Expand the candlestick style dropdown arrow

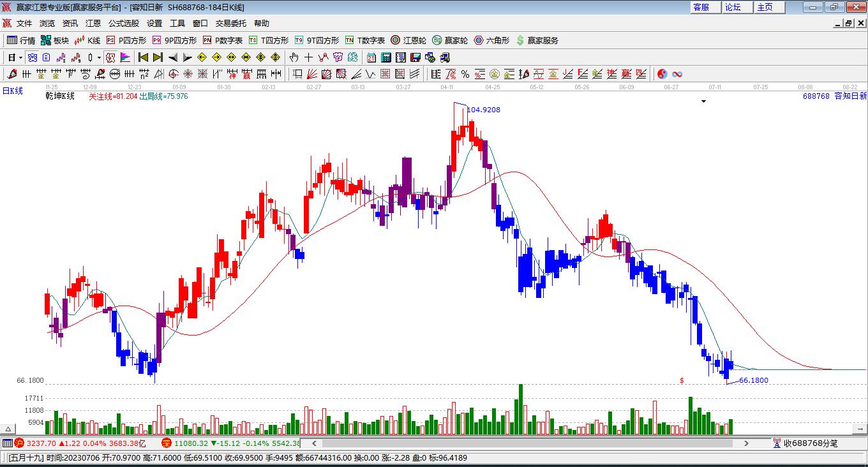click(99, 57)
